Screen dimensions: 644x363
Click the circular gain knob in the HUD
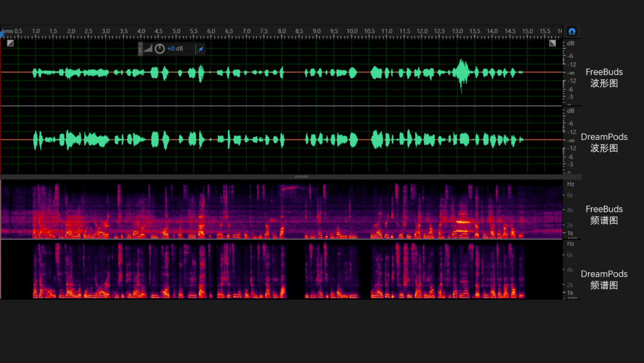click(160, 49)
